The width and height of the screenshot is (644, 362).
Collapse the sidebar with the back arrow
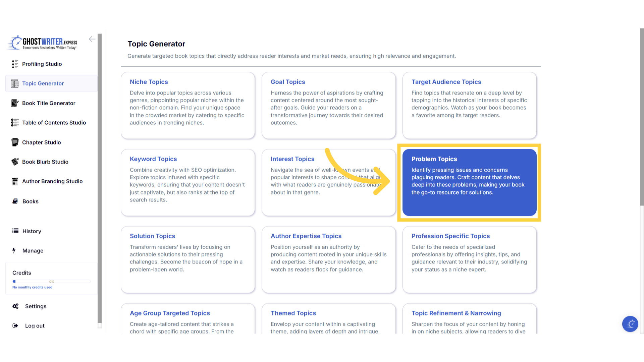coord(92,39)
